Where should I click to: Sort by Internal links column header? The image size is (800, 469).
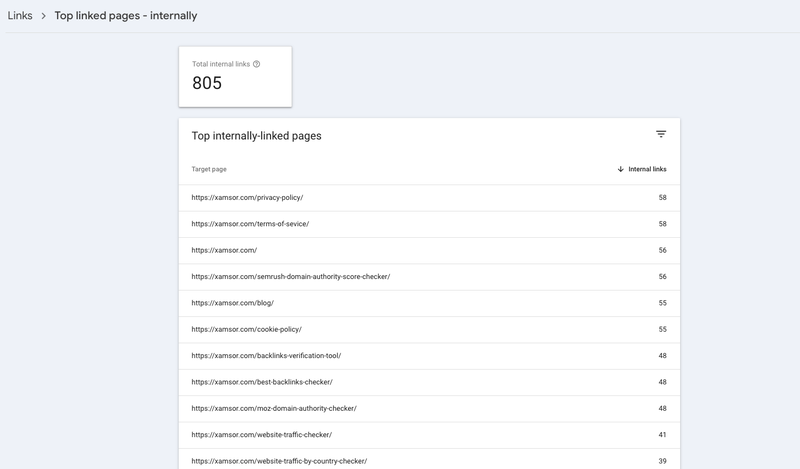pyautogui.click(x=647, y=169)
